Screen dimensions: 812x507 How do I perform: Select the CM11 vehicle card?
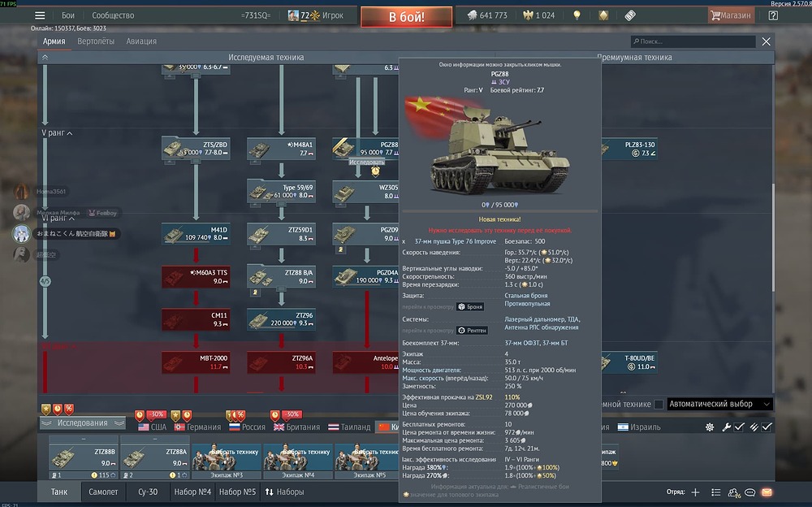[196, 319]
